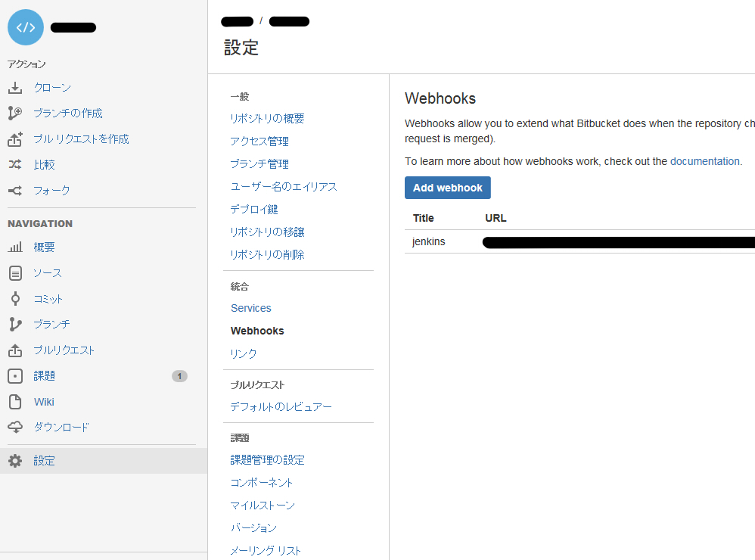Click the Add webhook button
Viewport: 755px width, 560px height.
(448, 188)
